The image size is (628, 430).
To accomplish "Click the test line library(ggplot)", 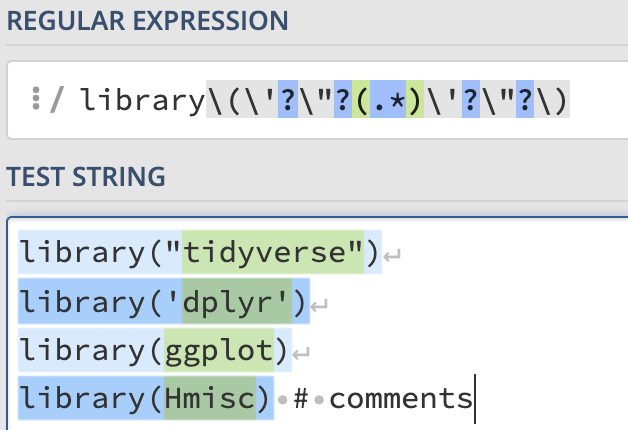I will click(x=155, y=350).
